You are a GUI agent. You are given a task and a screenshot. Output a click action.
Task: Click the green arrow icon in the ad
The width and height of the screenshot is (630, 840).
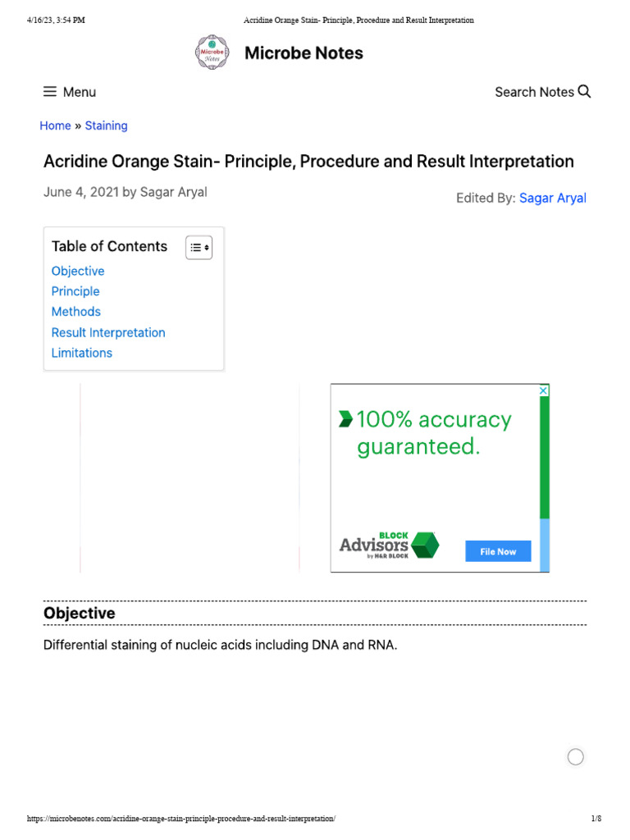[345, 420]
